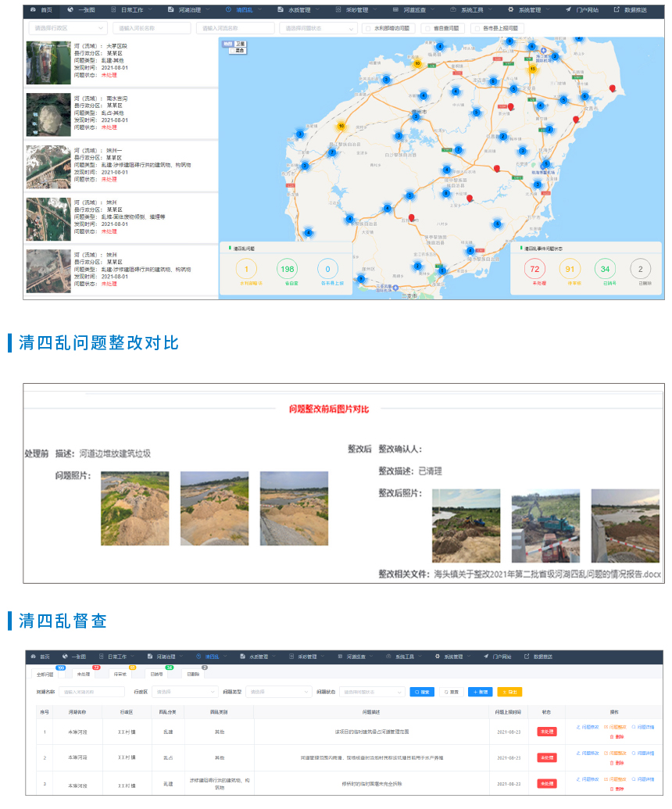Open the top 请选择行政区 dropdown
672x809 pixels.
click(x=67, y=28)
